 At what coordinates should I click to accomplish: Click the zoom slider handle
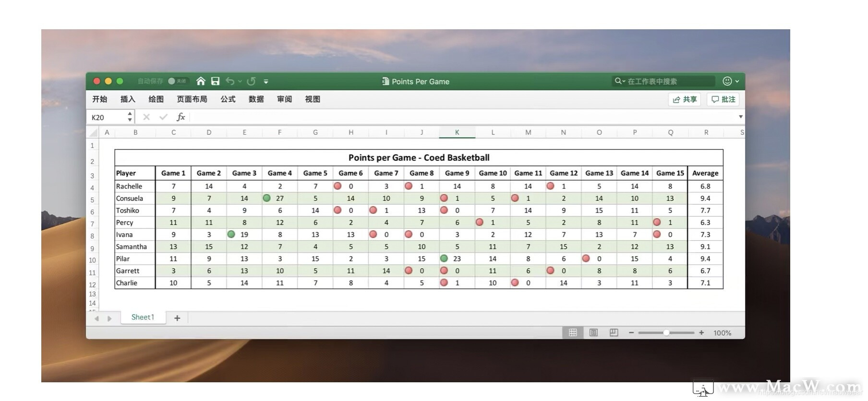[666, 332]
